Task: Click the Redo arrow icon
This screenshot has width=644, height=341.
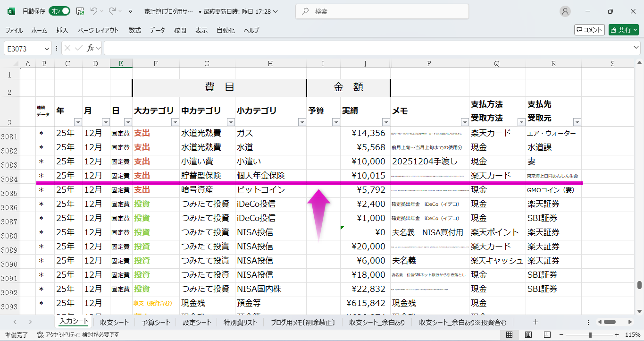Action: tap(112, 11)
